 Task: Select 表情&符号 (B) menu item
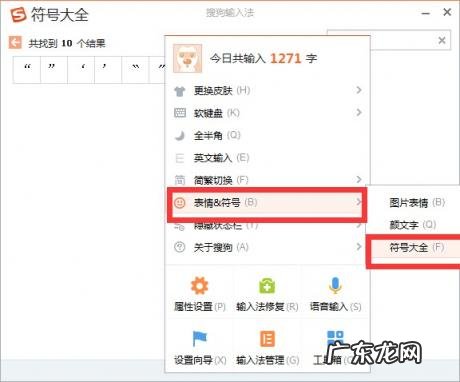click(x=267, y=203)
